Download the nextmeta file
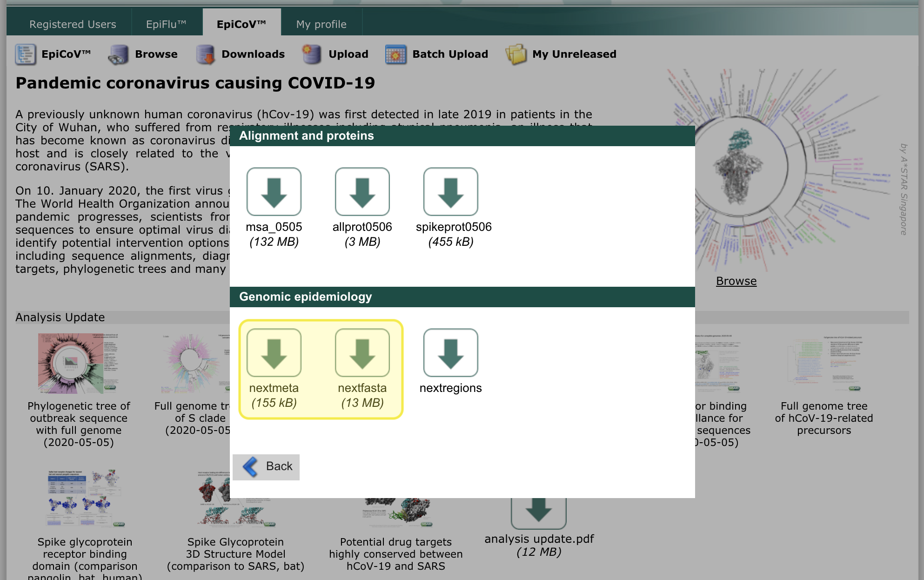The height and width of the screenshot is (580, 924). click(274, 352)
